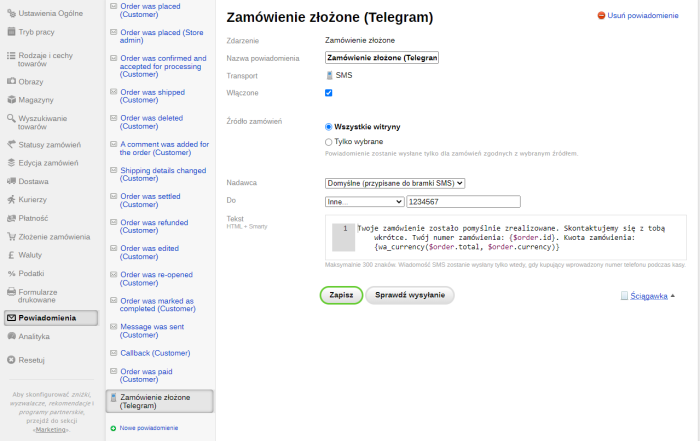Screen dimensions: 700x441
Task: Click the Zapisz save button
Action: [341, 295]
